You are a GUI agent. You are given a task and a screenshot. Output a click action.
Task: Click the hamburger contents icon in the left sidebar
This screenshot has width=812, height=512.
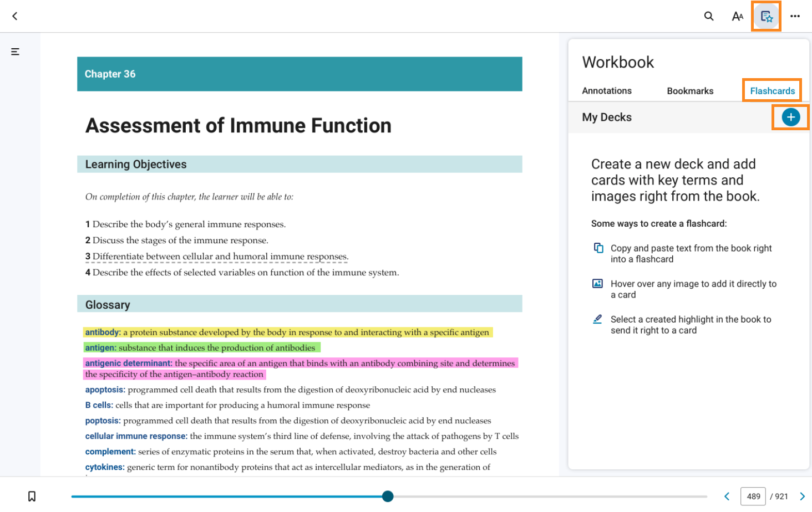click(x=14, y=51)
